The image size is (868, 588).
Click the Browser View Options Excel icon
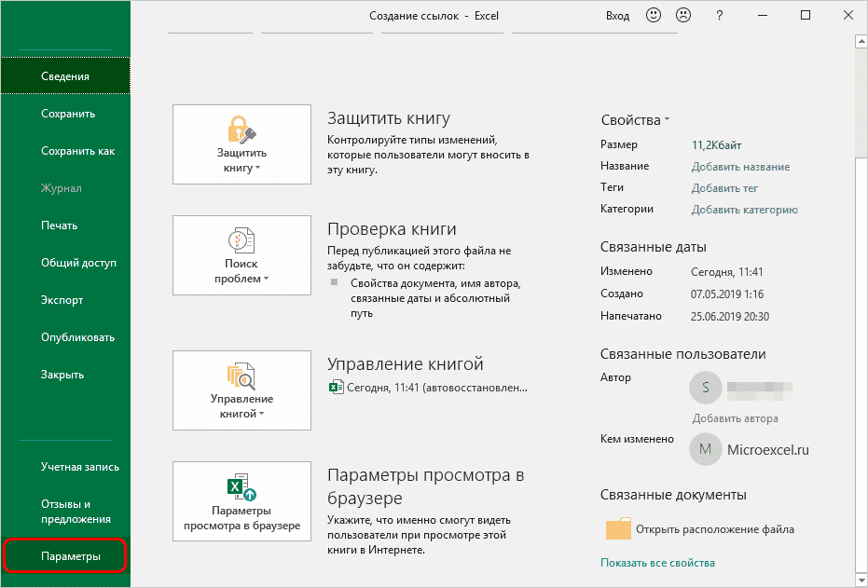[x=241, y=486]
